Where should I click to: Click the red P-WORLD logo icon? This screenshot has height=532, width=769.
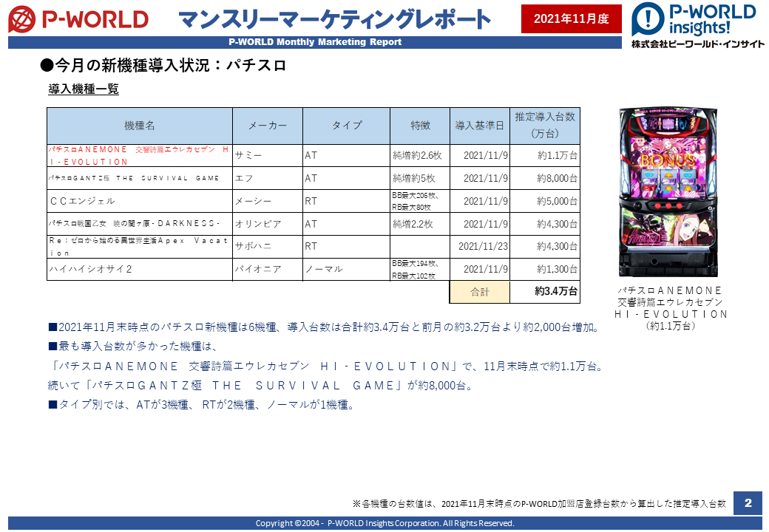(22, 19)
